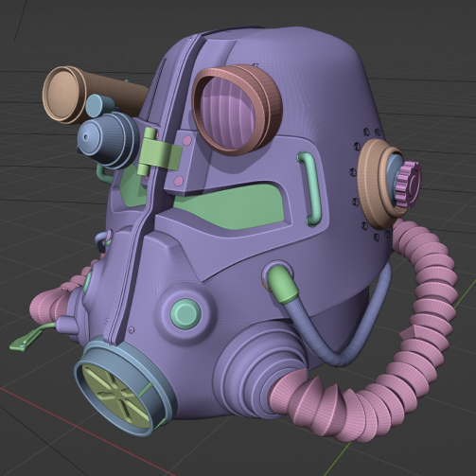
Task: Select the tan flashlight lens on the helmet
Action: click(x=62, y=95)
